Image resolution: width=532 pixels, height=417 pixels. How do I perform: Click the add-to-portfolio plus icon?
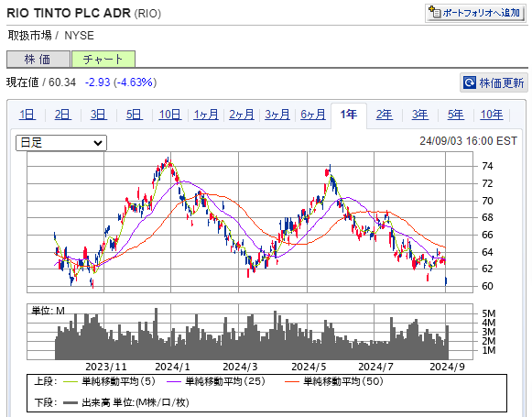pyautogui.click(x=434, y=12)
